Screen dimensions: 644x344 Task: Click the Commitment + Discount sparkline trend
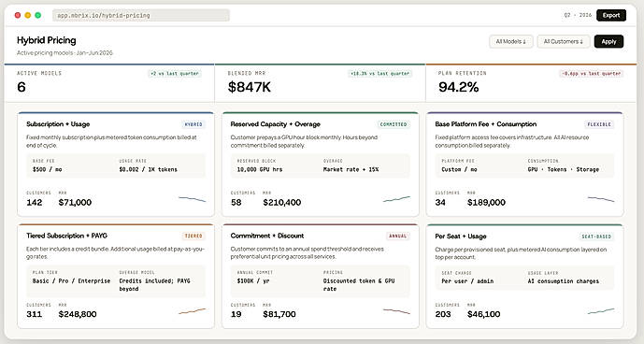coord(396,311)
